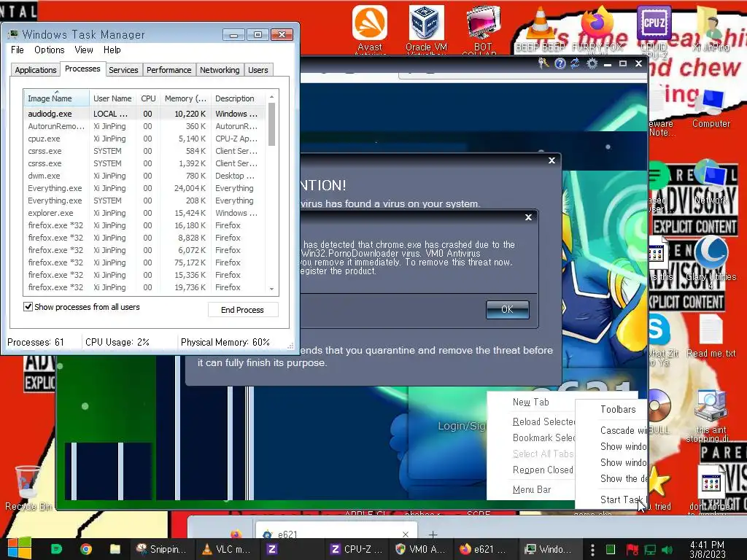Click Login/Sign link on e621 page
Viewport: 747px width, 560px height.
point(461,426)
